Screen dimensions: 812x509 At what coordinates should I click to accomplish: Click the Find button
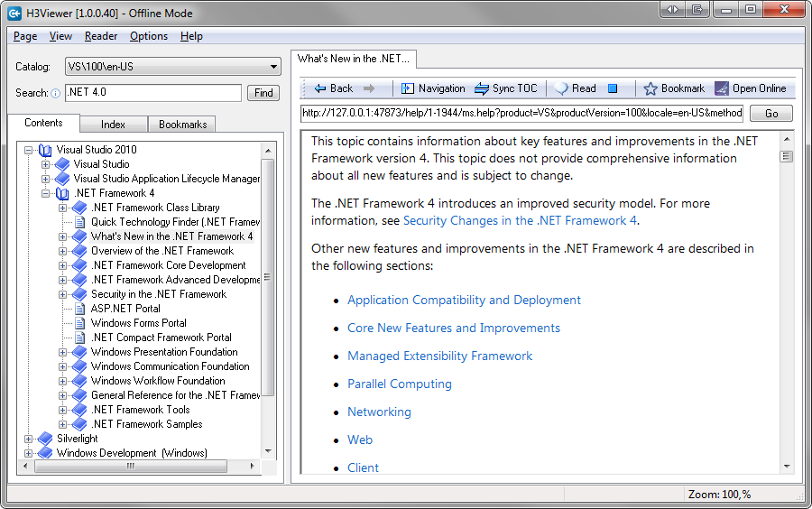pyautogui.click(x=263, y=93)
